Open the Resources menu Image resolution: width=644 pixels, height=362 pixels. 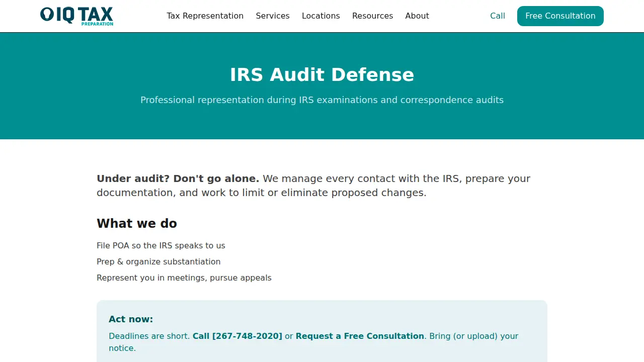(372, 16)
